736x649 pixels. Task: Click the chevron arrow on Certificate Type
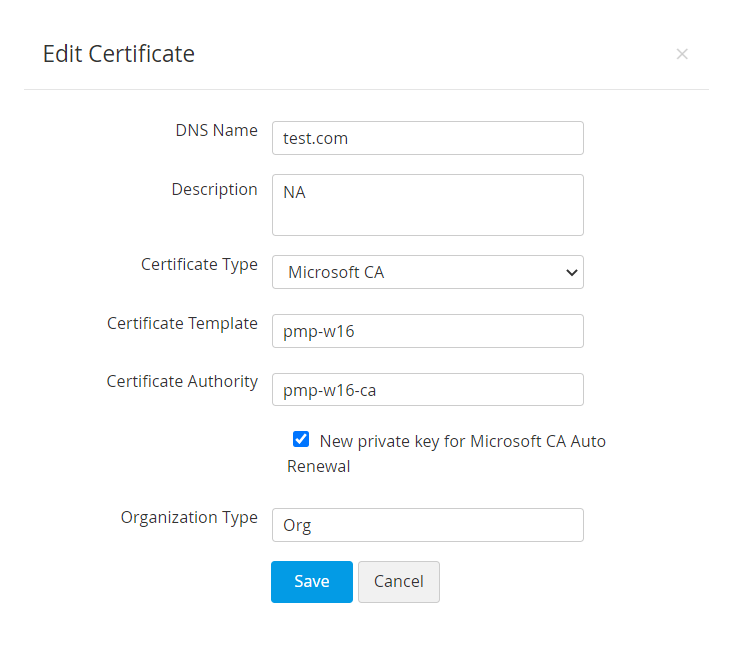[571, 272]
